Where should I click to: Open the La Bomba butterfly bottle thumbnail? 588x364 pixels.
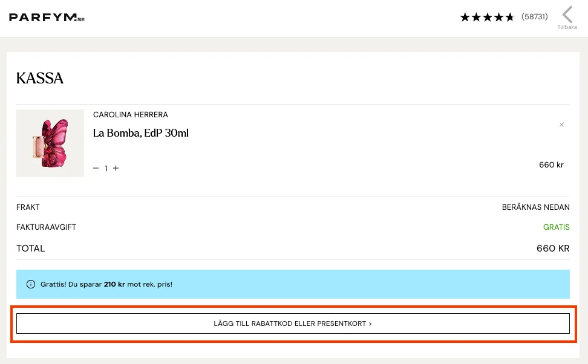coord(50,143)
